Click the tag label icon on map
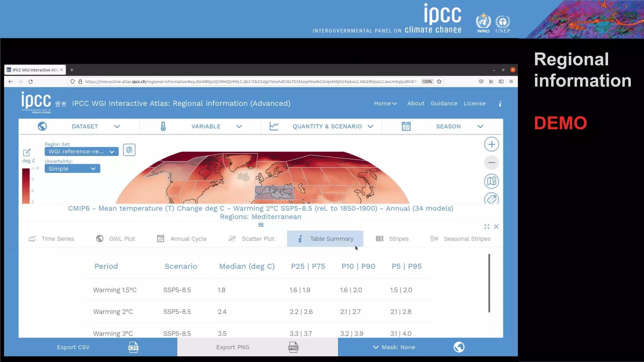This screenshot has width=644, height=362. click(x=491, y=199)
